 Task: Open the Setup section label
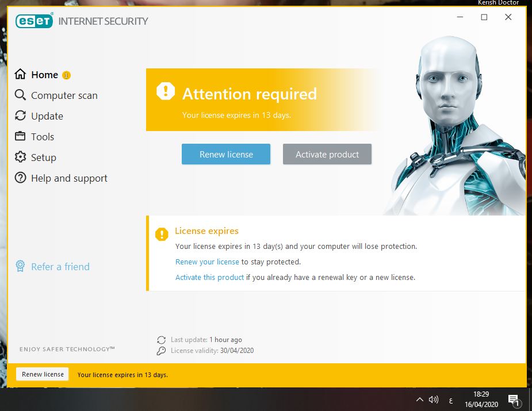click(44, 158)
